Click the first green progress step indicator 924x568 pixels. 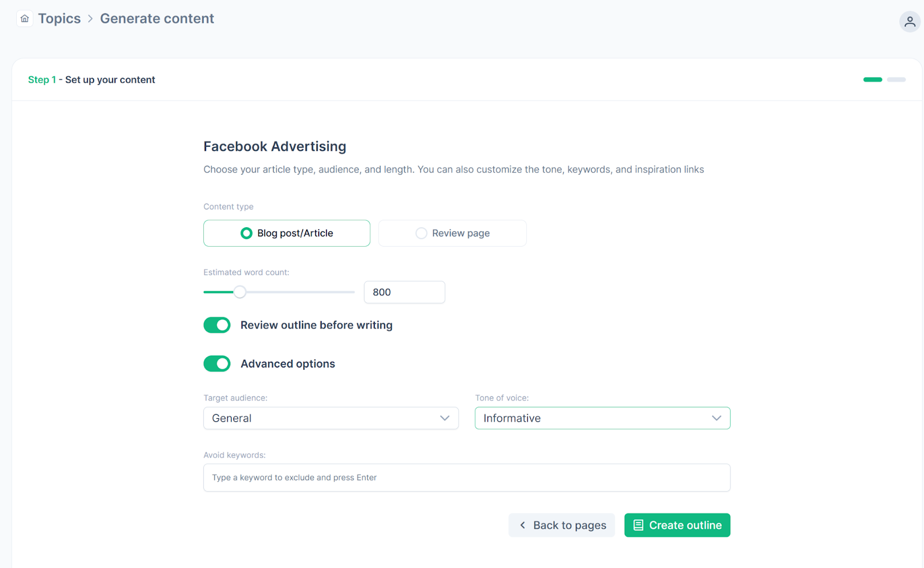873,80
